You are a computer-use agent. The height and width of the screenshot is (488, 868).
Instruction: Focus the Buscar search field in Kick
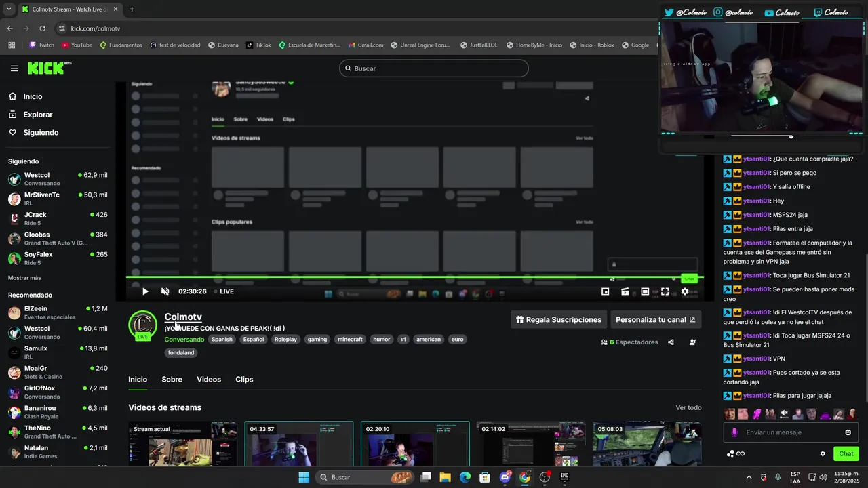pos(434,68)
